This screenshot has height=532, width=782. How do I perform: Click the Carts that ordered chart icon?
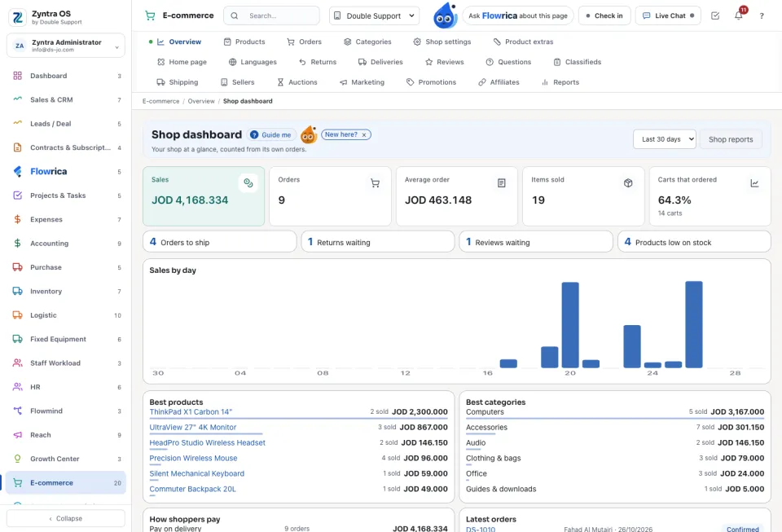point(754,183)
